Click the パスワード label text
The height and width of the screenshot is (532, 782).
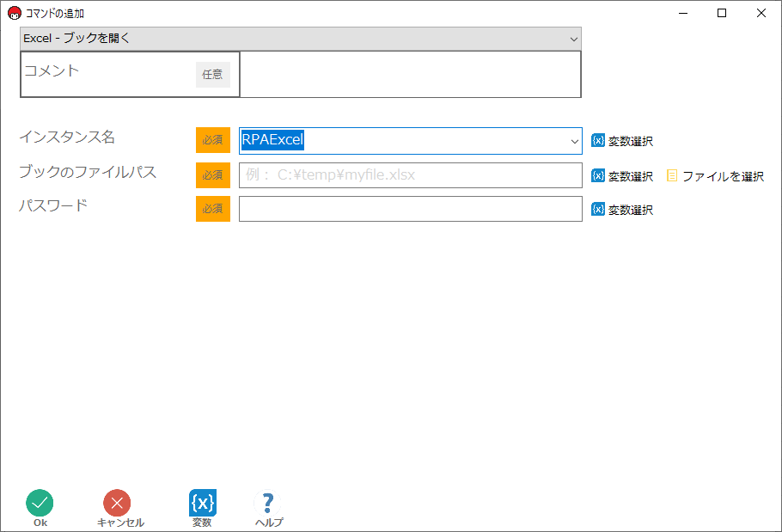pyautogui.click(x=53, y=205)
